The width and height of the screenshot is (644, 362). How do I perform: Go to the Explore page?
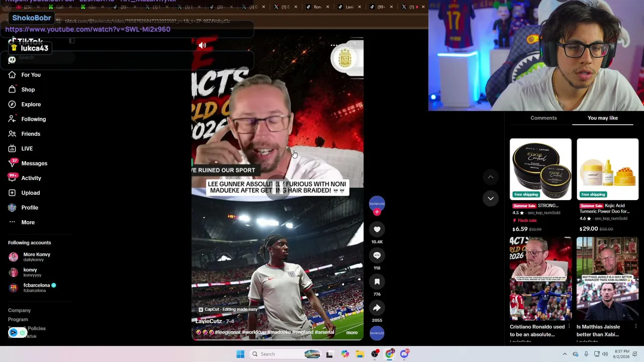pyautogui.click(x=24, y=104)
